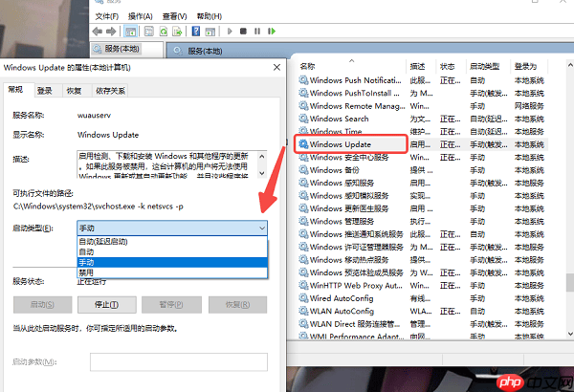Click the forward arrow toolbar icon
The height and width of the screenshot is (392, 574).
[111, 32]
